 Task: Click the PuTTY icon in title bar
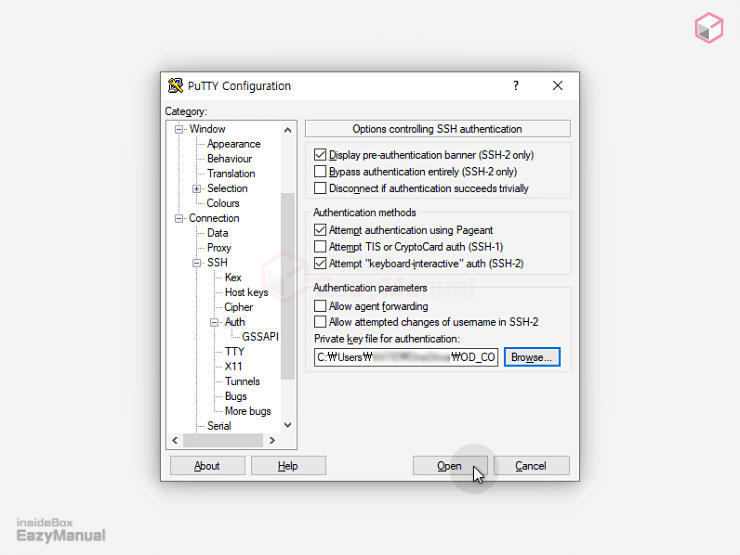click(x=176, y=85)
